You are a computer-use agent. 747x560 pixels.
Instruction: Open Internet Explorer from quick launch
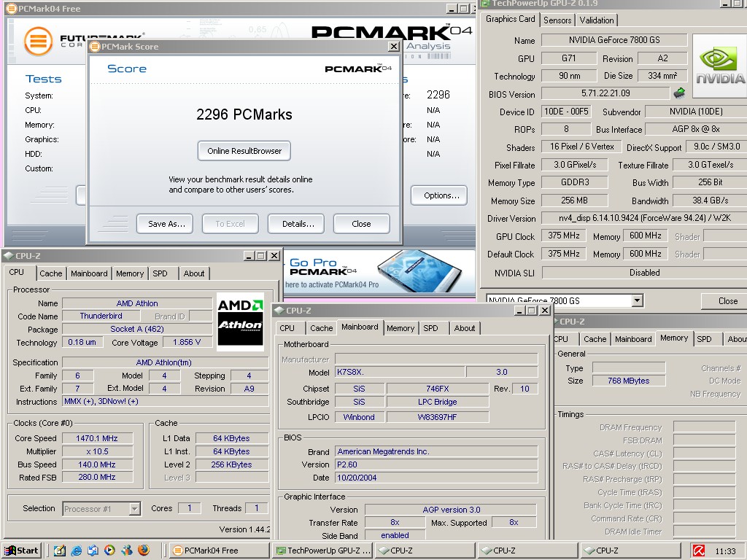pos(76,551)
